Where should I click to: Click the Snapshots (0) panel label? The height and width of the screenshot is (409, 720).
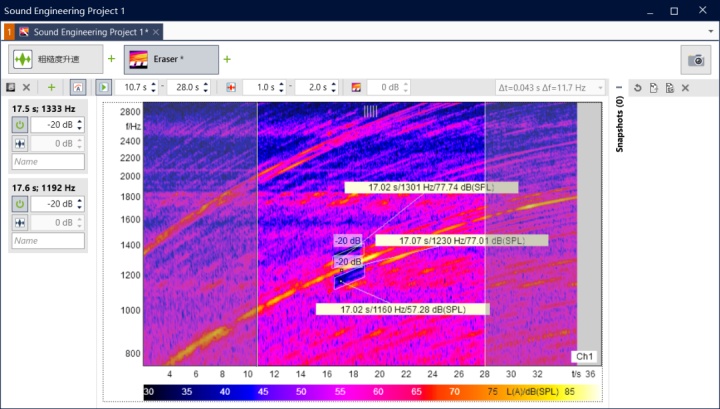tap(619, 123)
